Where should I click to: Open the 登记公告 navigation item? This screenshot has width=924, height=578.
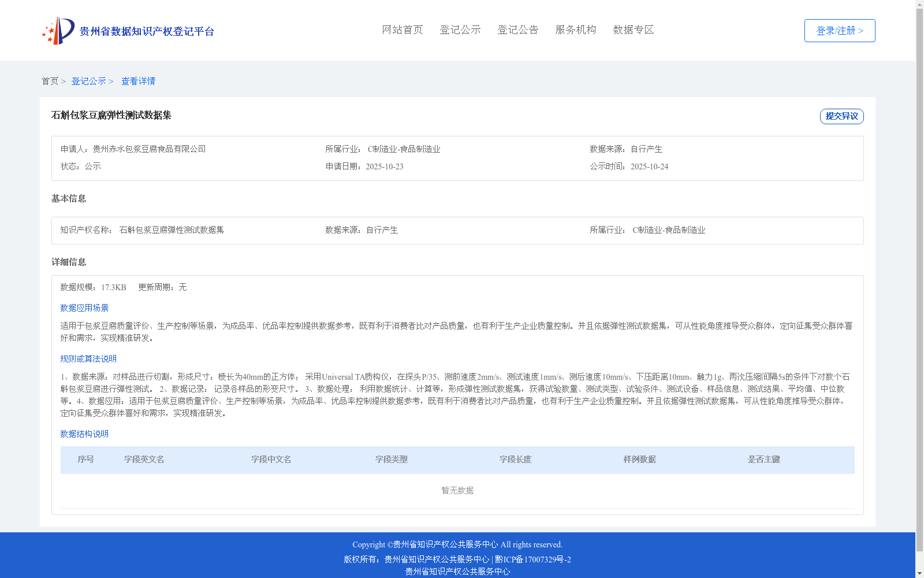[518, 29]
